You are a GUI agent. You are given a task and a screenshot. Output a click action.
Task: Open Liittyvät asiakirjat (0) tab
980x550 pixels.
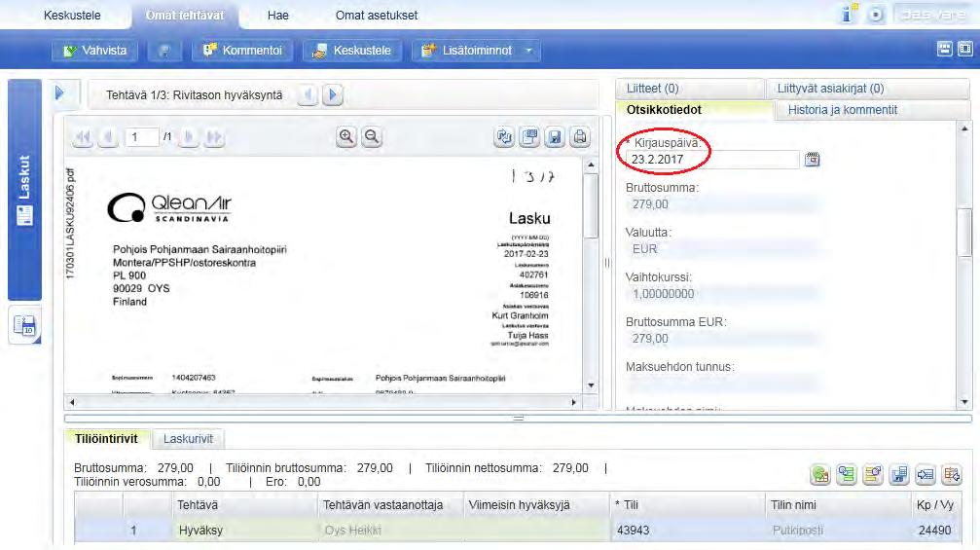pyautogui.click(x=869, y=89)
